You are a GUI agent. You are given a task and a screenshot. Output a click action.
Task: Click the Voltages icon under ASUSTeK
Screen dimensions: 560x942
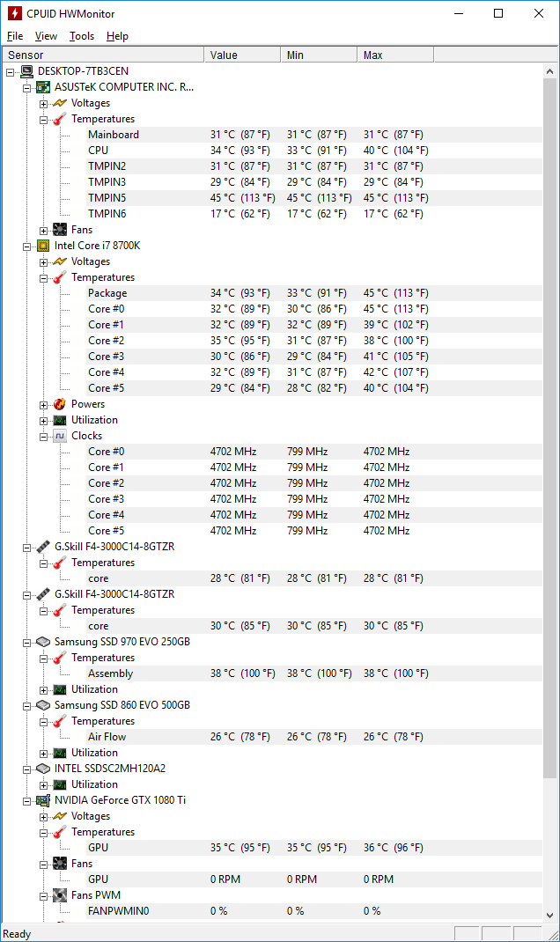click(60, 103)
